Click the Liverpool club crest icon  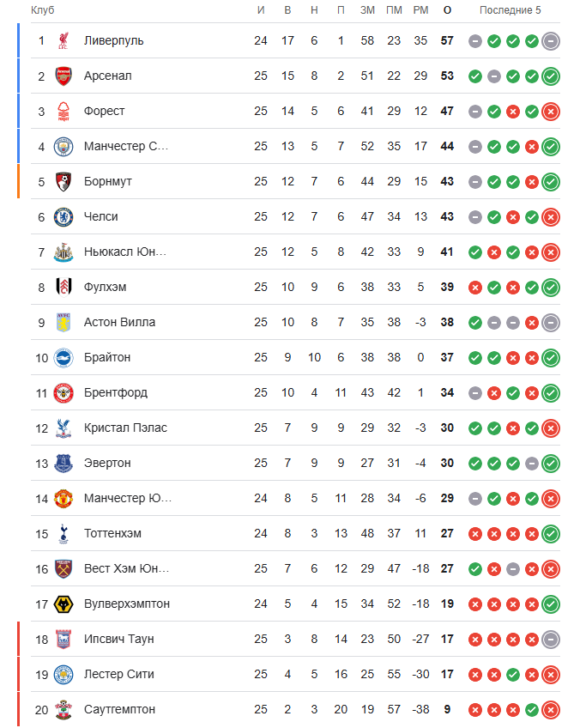click(x=64, y=40)
